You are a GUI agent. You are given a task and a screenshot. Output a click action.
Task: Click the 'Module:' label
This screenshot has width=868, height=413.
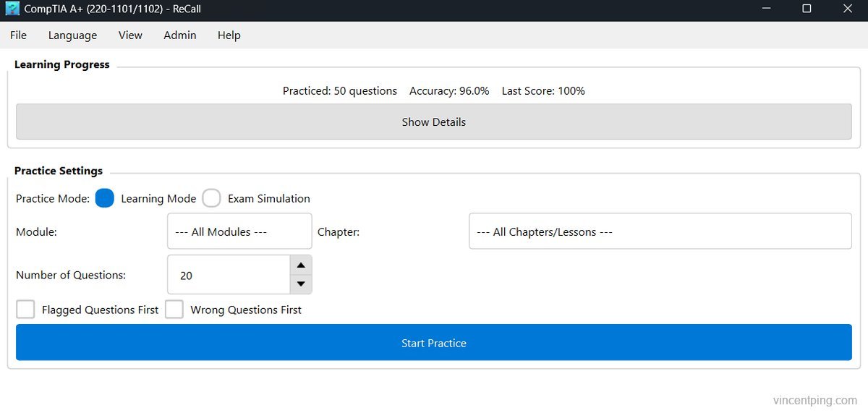tap(36, 232)
